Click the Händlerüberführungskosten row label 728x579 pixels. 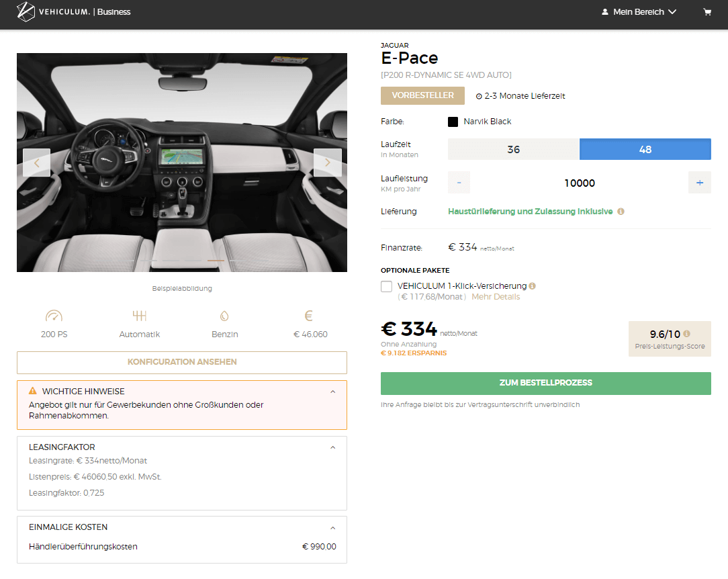tap(83, 547)
